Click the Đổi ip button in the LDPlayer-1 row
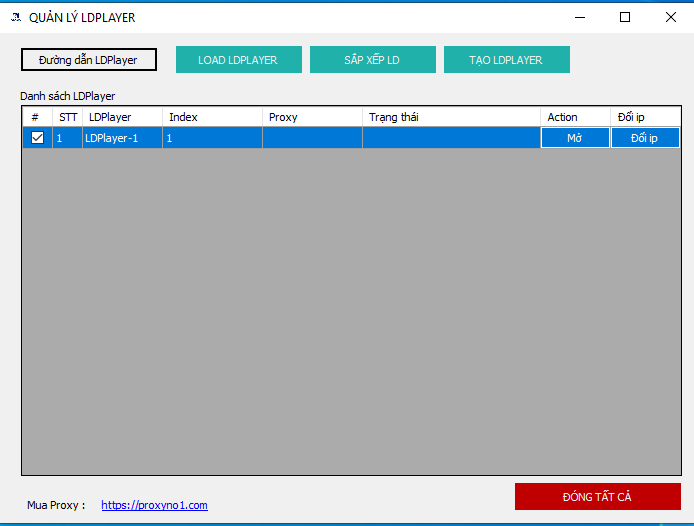The height and width of the screenshot is (526, 694). [x=645, y=138]
